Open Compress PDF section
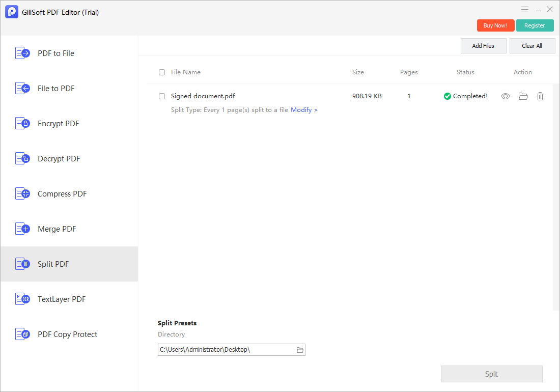560x392 pixels. point(69,194)
